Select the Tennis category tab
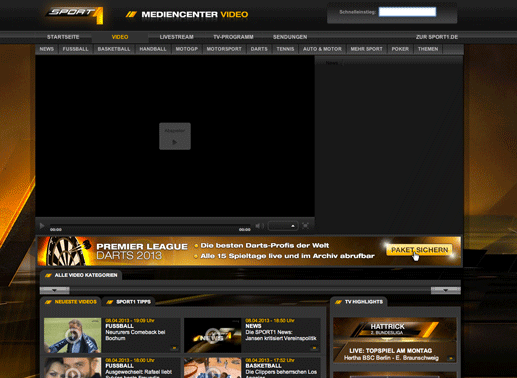 pyautogui.click(x=285, y=49)
